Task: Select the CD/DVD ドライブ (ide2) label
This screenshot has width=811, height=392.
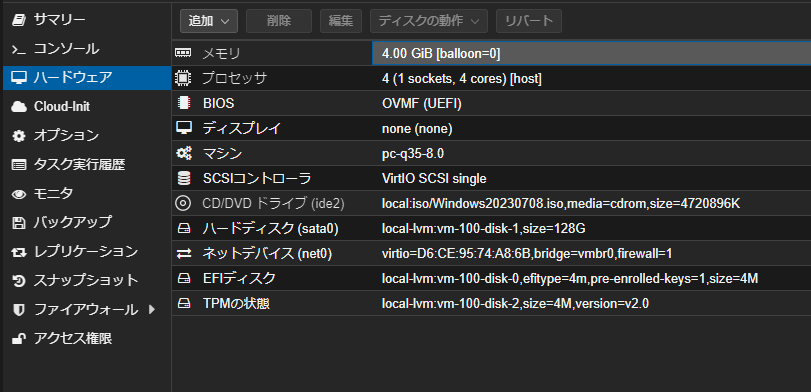Action: point(273,204)
